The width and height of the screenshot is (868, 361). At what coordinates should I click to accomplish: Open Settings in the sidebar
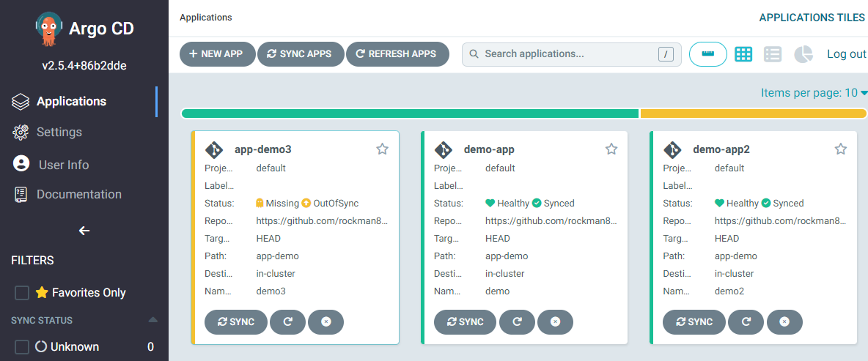click(59, 133)
